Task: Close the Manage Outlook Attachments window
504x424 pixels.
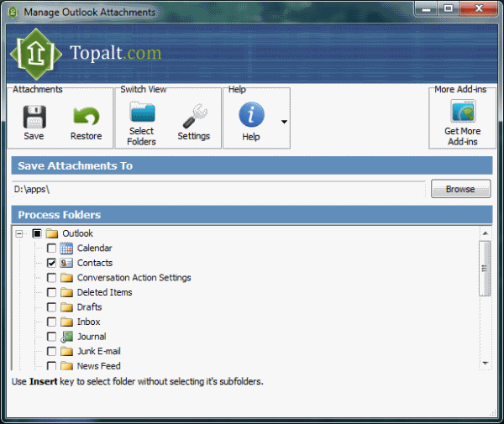Action: point(479,8)
